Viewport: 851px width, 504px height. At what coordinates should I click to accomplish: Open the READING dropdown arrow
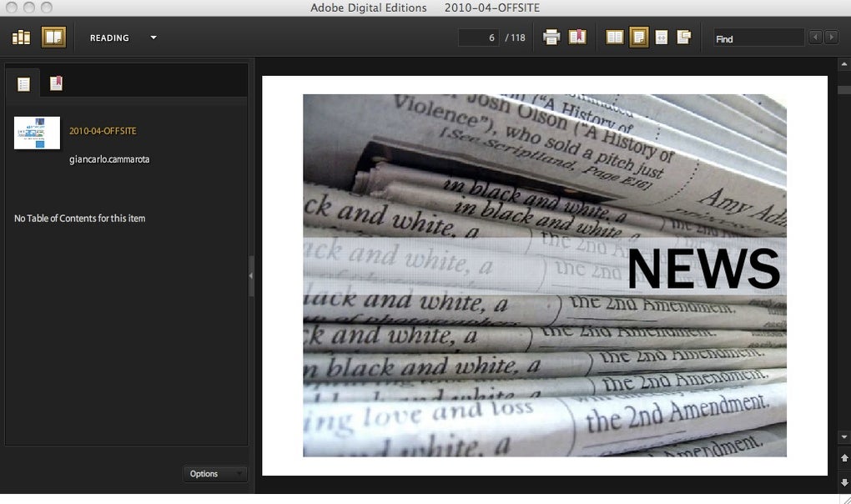click(154, 38)
